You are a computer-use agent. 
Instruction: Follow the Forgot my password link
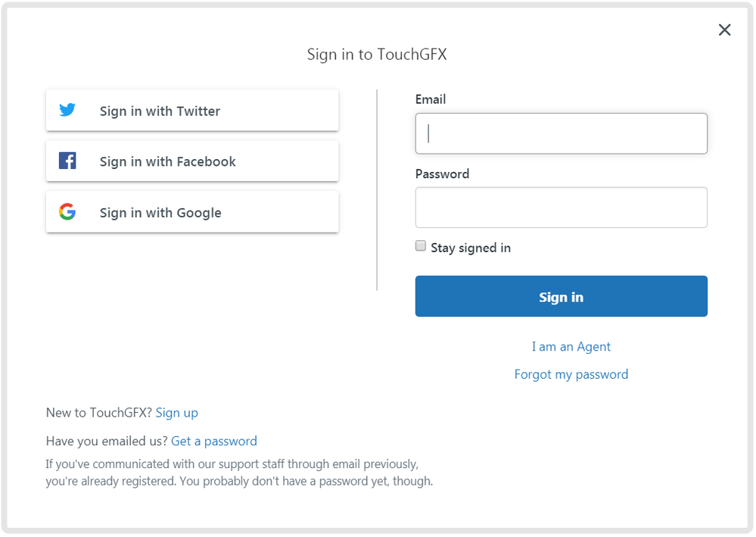[571, 375]
